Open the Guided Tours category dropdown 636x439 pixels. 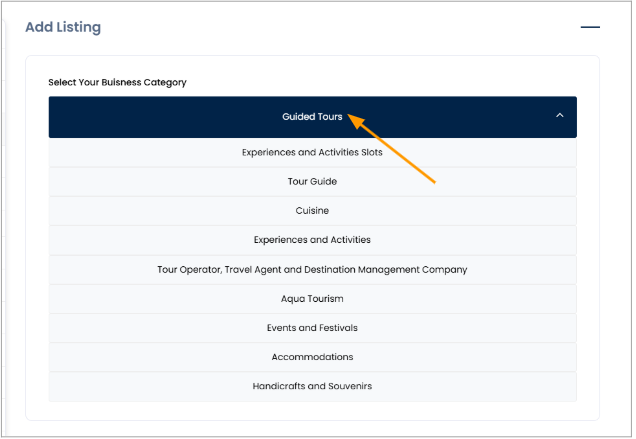(312, 117)
